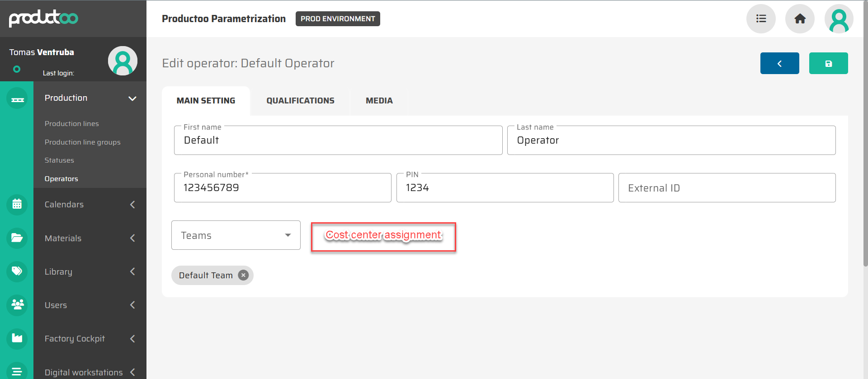868x379 pixels.
Task: Click the Library tag sidebar icon
Action: (17, 271)
